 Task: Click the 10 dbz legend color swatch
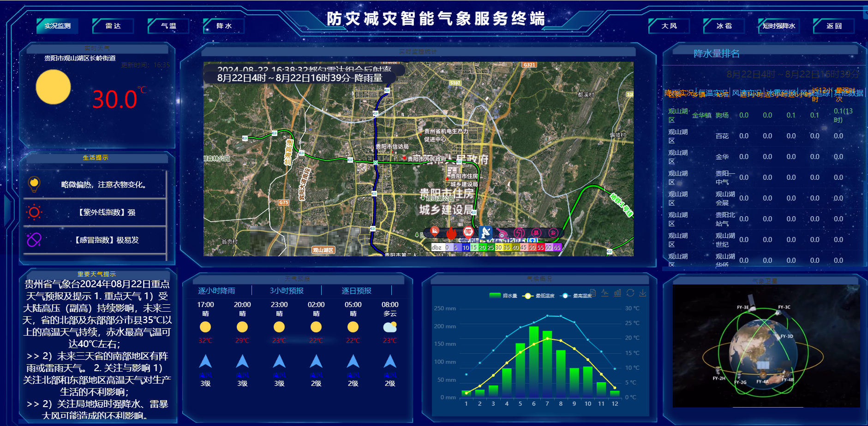[x=466, y=247]
